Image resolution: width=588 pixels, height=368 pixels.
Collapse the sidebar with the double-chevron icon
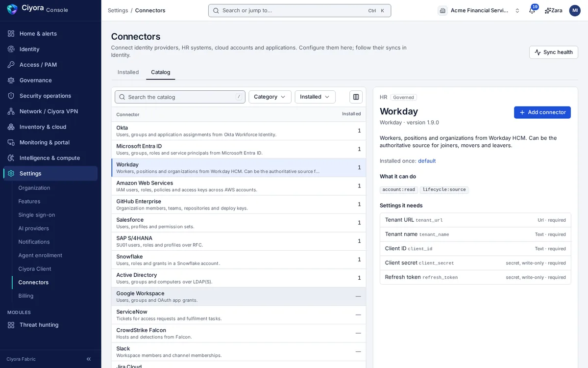tap(89, 359)
